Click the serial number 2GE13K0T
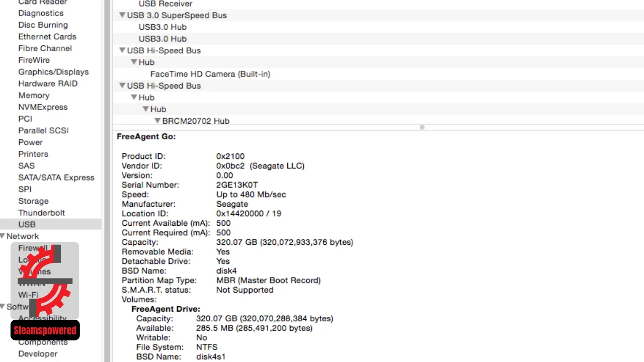The width and height of the screenshot is (644, 362). [237, 185]
